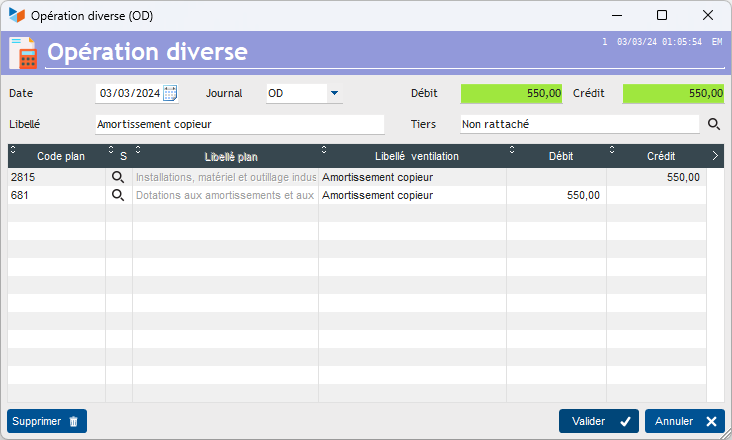Click the table column chooser arrow
The width and height of the screenshot is (732, 440).
coord(715,156)
